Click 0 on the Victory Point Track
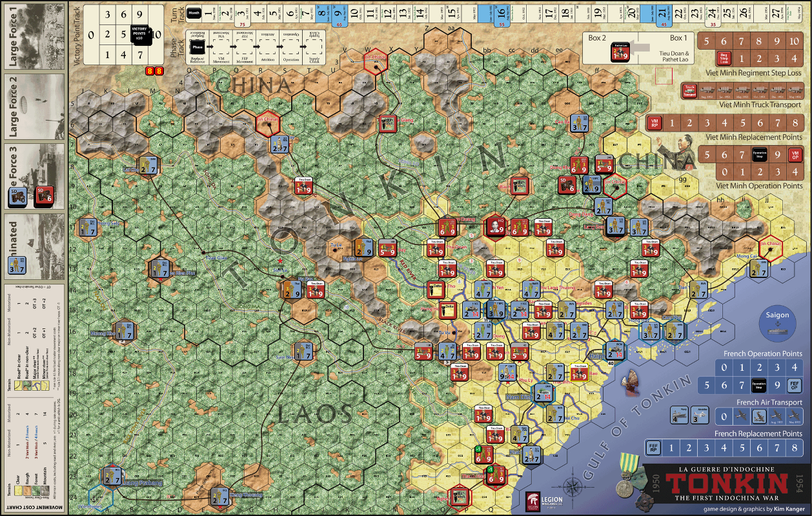 (x=91, y=34)
